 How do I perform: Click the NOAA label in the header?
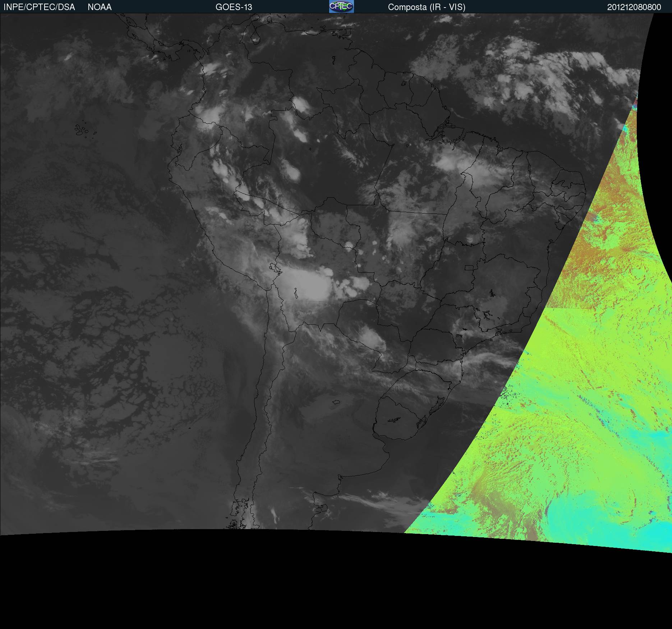(x=100, y=7)
